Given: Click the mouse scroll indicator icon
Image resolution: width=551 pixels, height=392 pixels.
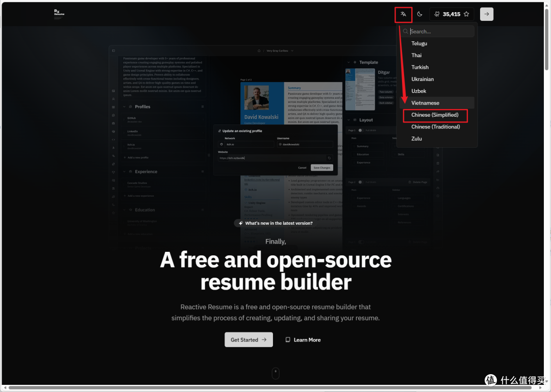Looking at the screenshot, I should click(x=276, y=373).
